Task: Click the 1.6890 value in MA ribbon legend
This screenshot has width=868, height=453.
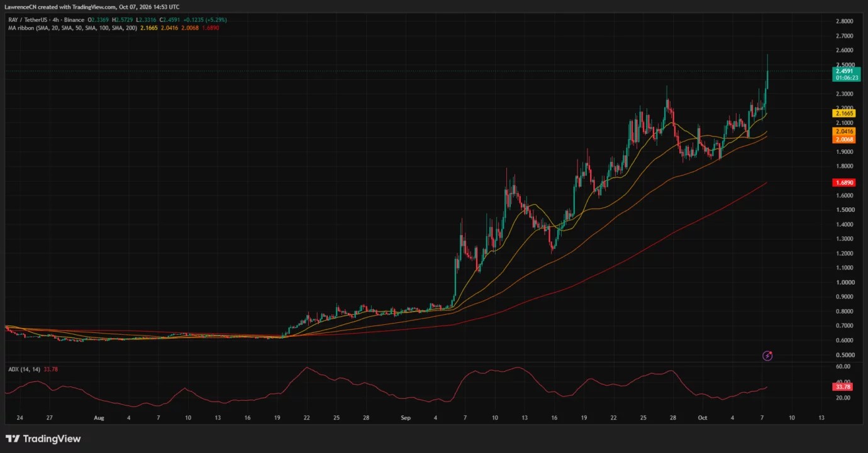Action: coord(209,28)
